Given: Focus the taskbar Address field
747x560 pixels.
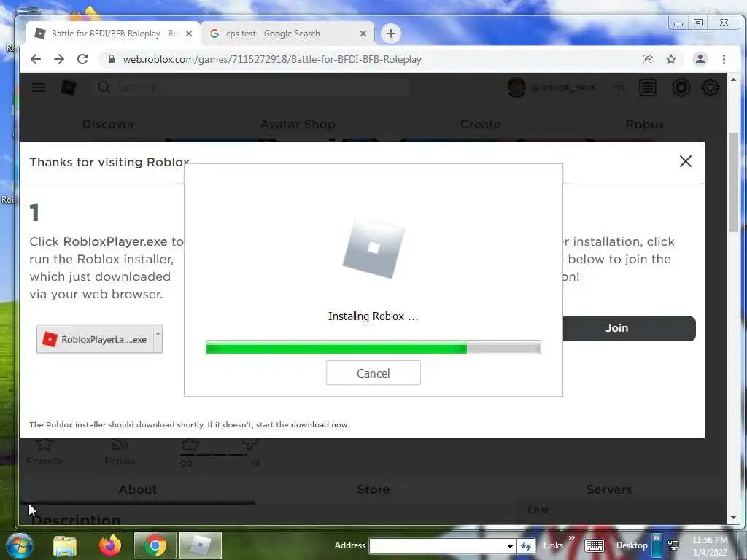Looking at the screenshot, I should point(437,545).
